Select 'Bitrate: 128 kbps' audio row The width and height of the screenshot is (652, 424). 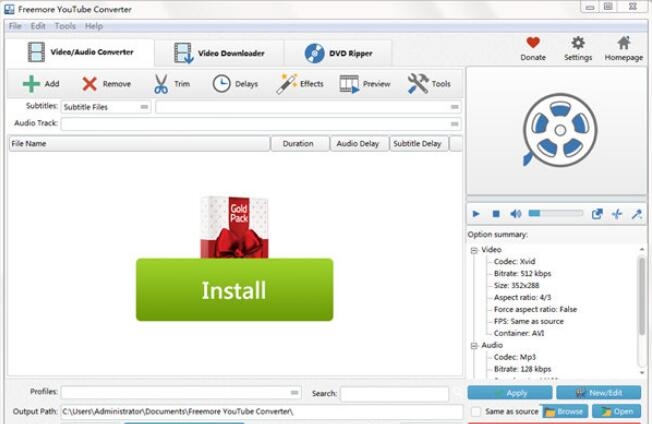(522, 369)
